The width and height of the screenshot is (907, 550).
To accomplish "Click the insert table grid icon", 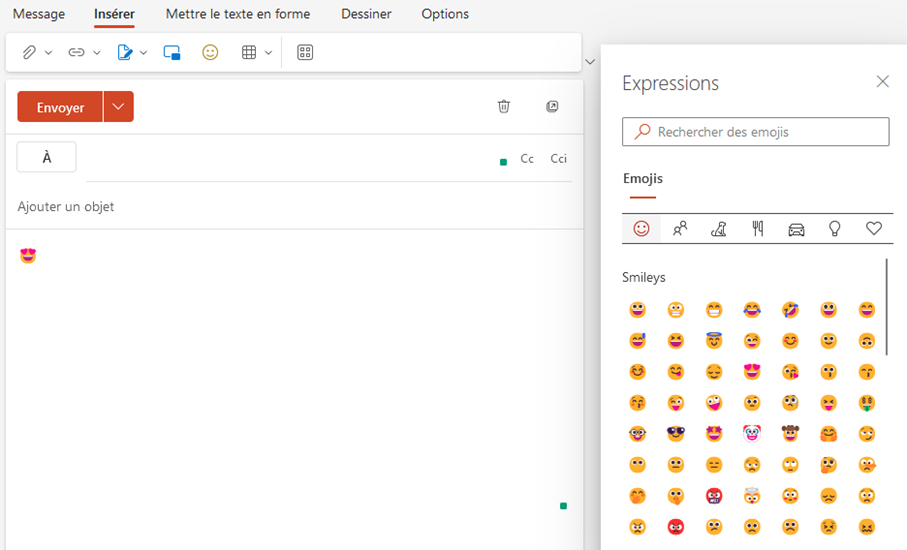I will pyautogui.click(x=249, y=53).
